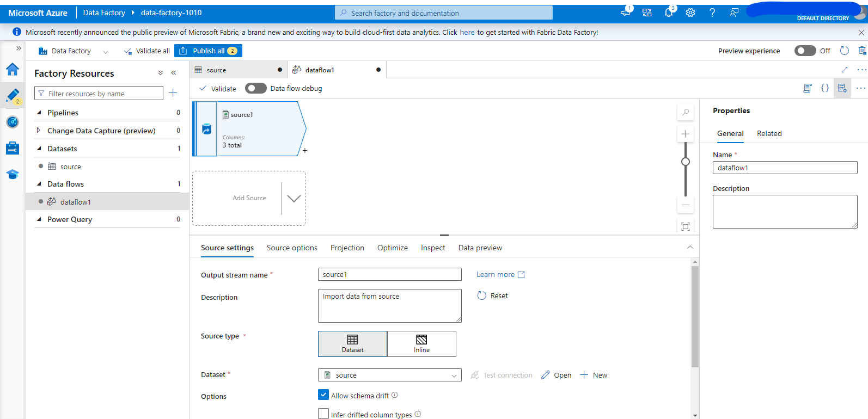Screen dimensions: 868x419
Task: Expand the left hub navigation bar
Action: [19, 48]
